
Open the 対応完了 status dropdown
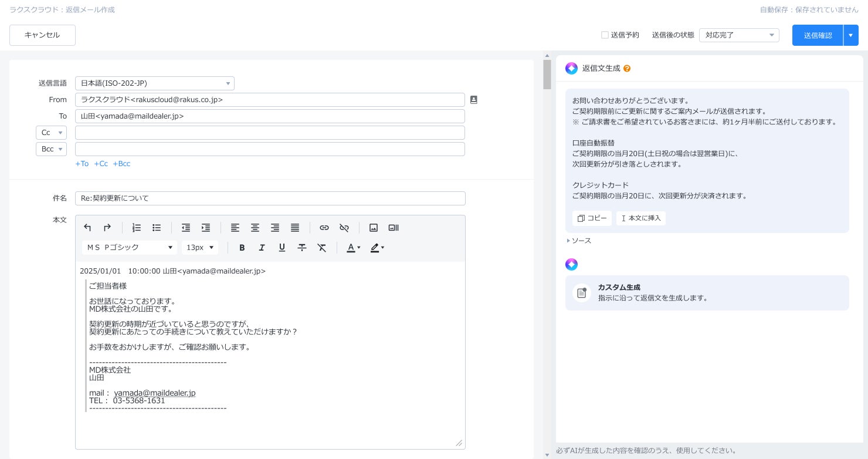click(739, 35)
